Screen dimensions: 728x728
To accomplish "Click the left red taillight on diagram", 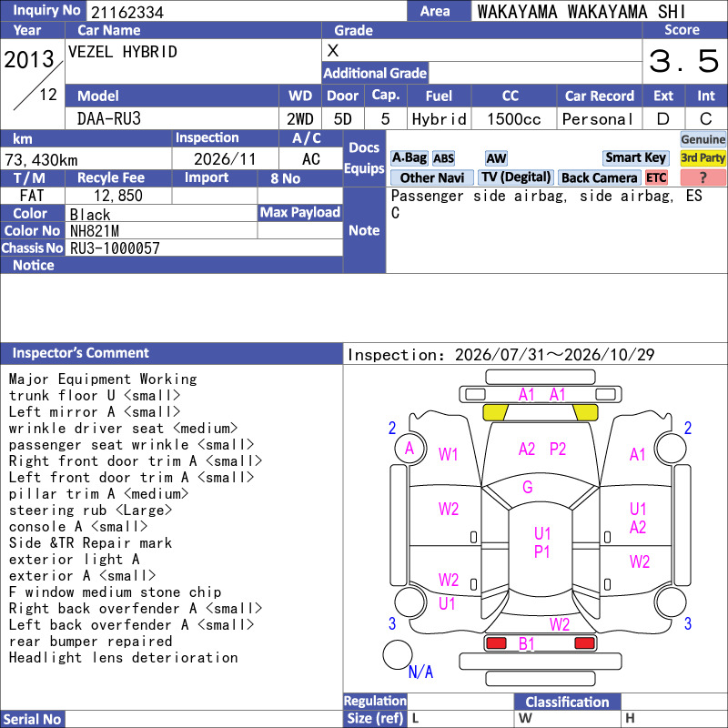I will pos(496,643).
